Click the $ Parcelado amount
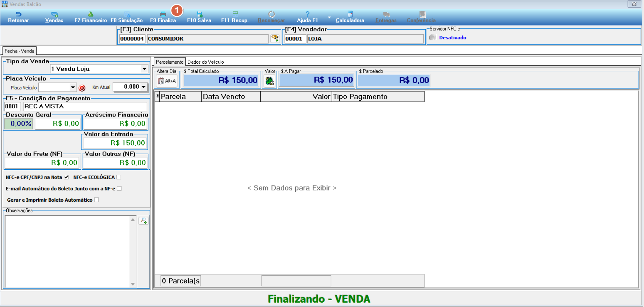This screenshot has height=307, width=644. [393, 80]
